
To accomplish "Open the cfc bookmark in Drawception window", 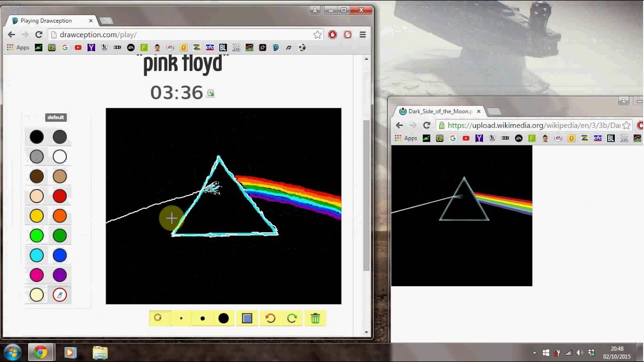I will (210, 48).
